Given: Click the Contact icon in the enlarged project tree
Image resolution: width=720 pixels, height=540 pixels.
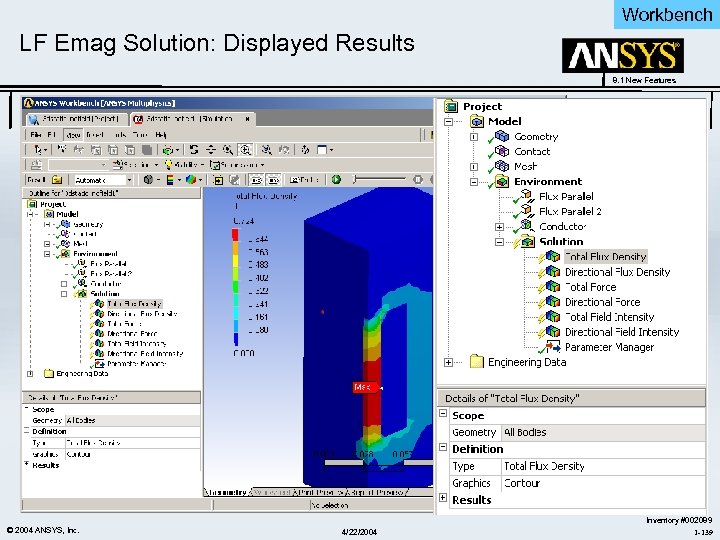Looking at the screenshot, I should [502, 151].
